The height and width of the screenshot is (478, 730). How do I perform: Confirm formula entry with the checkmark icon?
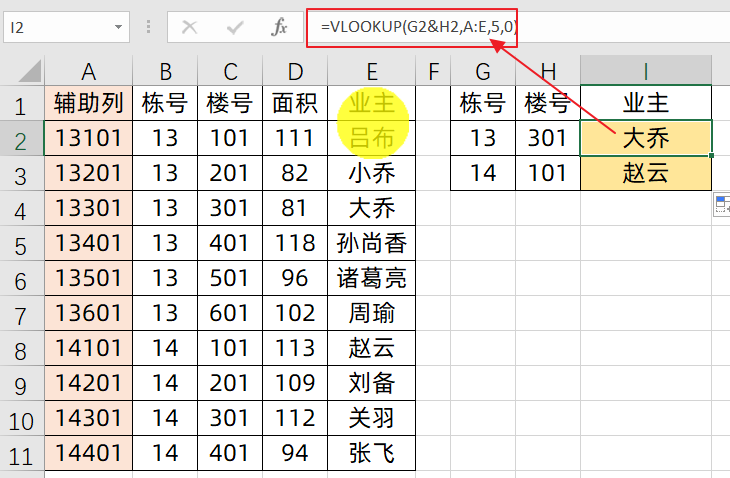pyautogui.click(x=235, y=27)
